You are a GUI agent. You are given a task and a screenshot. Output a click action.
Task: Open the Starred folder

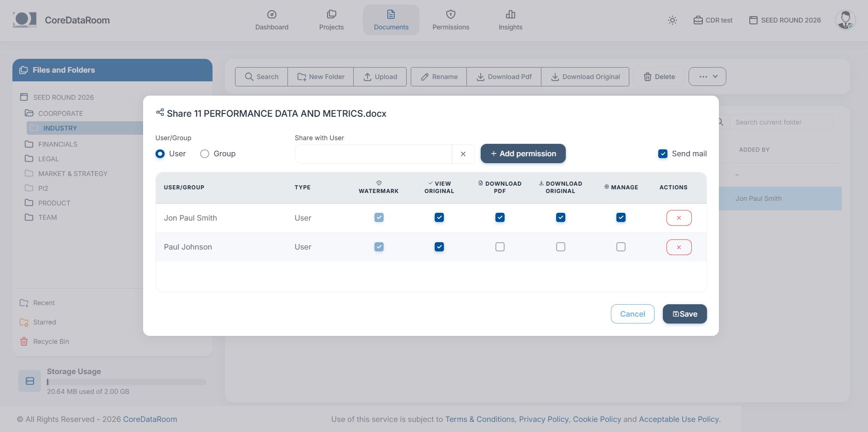pos(38,322)
